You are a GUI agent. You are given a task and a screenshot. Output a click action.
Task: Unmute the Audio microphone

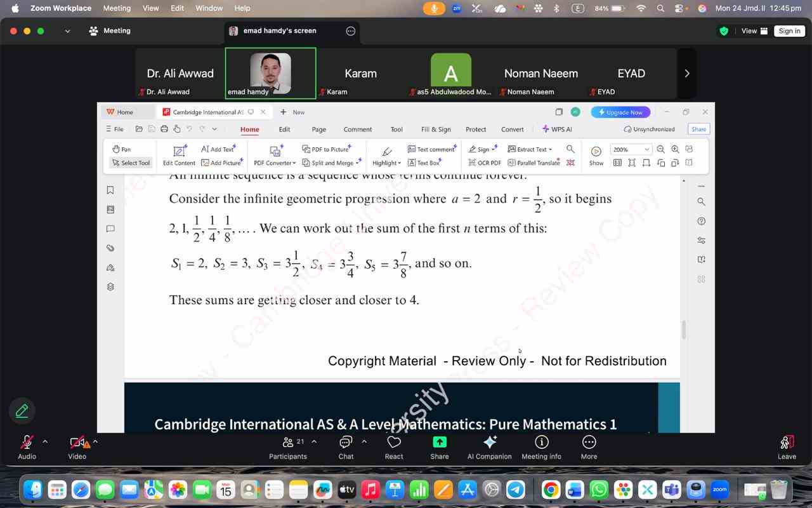tap(27, 442)
